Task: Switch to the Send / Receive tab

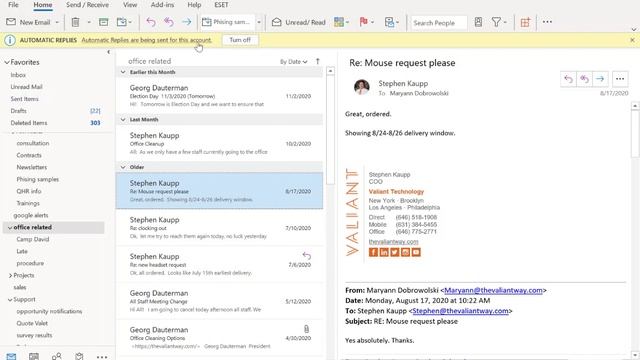Action: (87, 5)
